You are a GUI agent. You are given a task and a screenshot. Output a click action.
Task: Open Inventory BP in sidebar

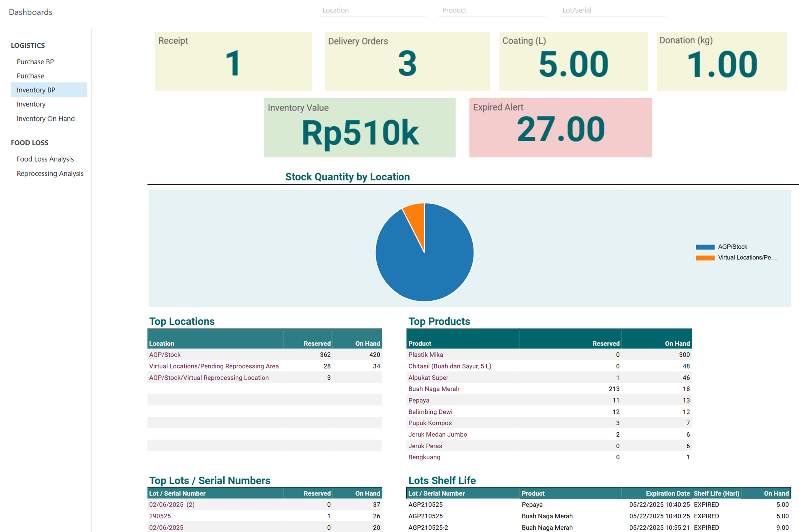coord(49,90)
